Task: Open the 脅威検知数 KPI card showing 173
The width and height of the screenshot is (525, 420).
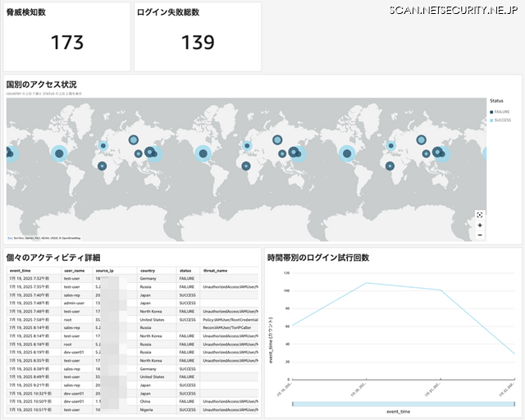Action: [66, 37]
